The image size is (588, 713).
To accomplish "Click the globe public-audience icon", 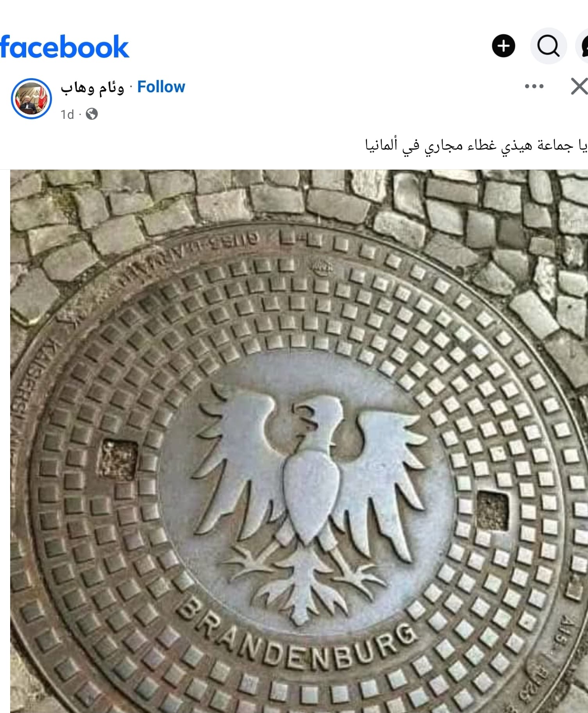I will [92, 114].
